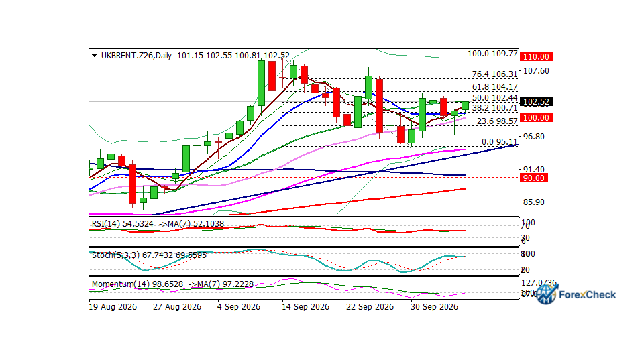Click the latest green candlestick at 102.52

pyautogui.click(x=465, y=106)
